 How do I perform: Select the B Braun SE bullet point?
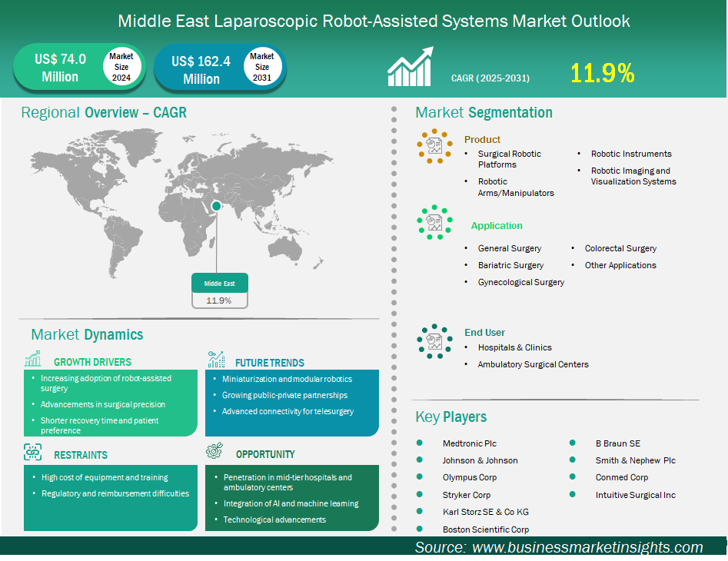(x=573, y=443)
